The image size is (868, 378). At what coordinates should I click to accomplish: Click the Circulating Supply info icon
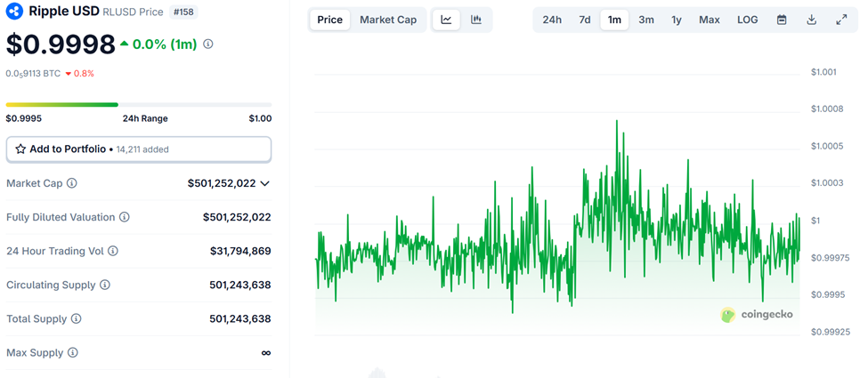(105, 285)
